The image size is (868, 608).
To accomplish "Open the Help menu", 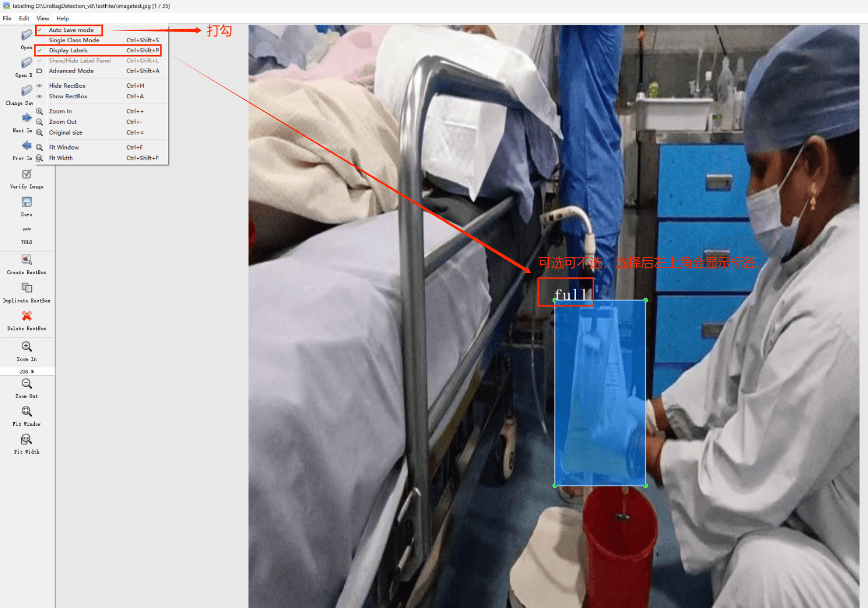I will (63, 19).
